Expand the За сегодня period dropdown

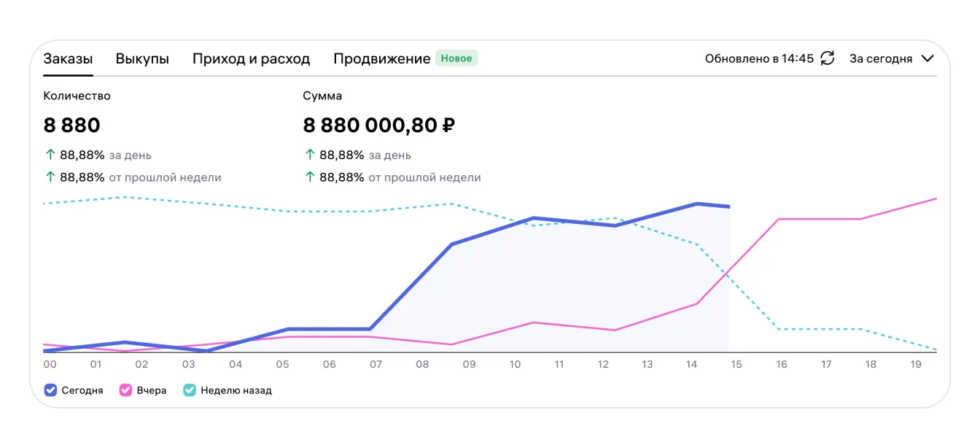892,58
